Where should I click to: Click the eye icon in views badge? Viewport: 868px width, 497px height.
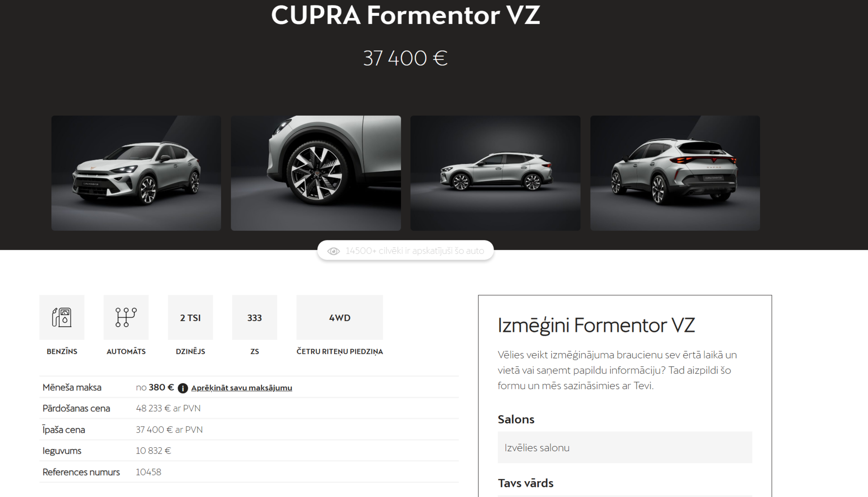click(x=334, y=251)
